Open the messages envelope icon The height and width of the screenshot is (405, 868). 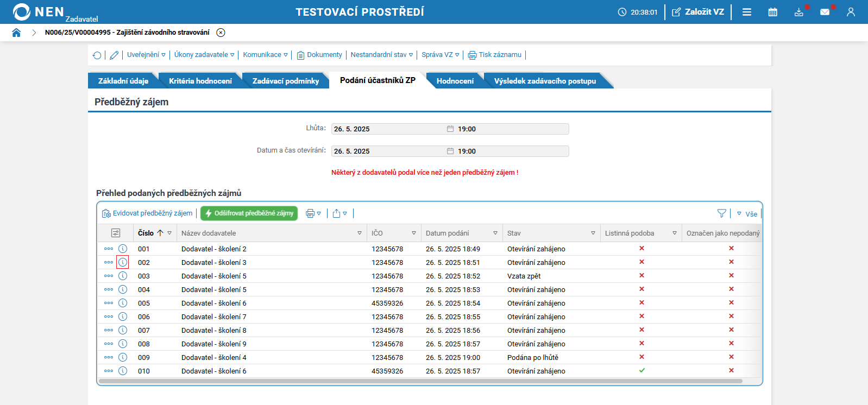point(825,12)
